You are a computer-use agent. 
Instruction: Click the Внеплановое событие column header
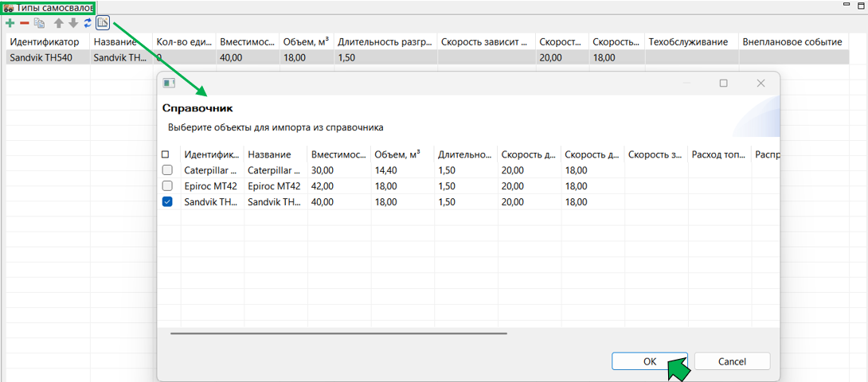click(794, 41)
